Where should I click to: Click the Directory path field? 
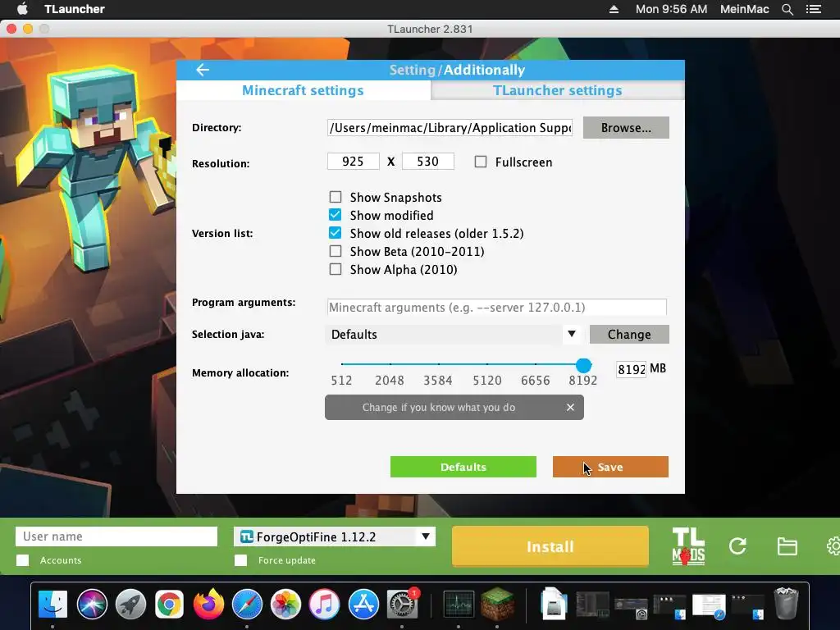450,127
